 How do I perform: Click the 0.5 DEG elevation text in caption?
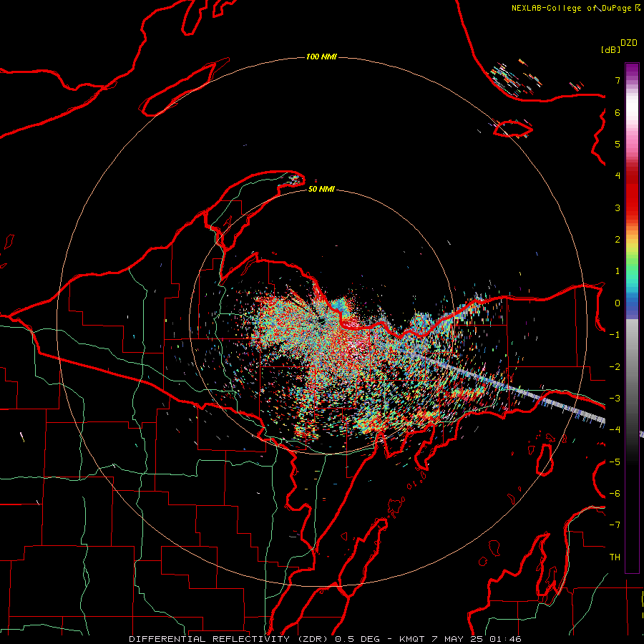(x=358, y=639)
